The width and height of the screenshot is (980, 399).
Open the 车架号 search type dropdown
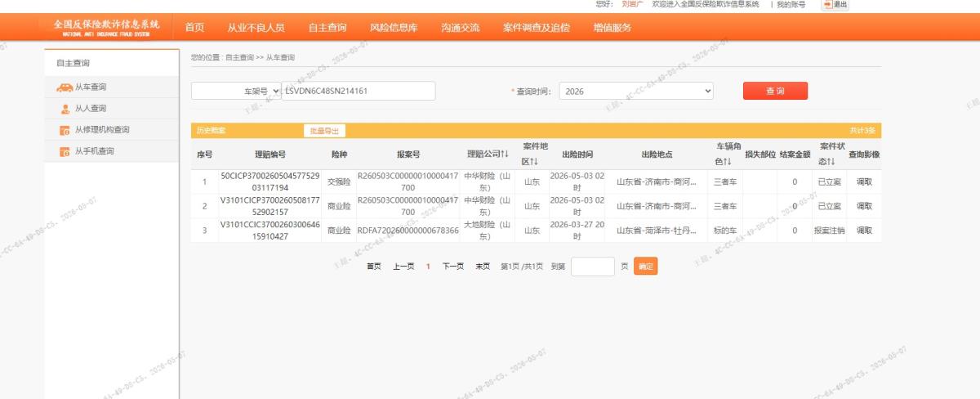point(235,91)
